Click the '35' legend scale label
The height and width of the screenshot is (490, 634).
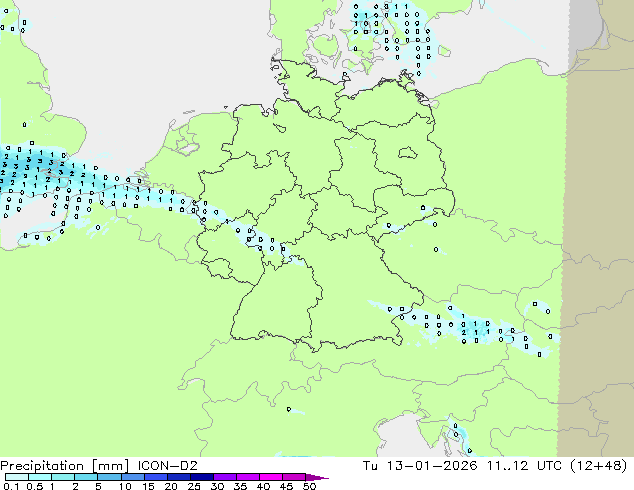click(240, 486)
